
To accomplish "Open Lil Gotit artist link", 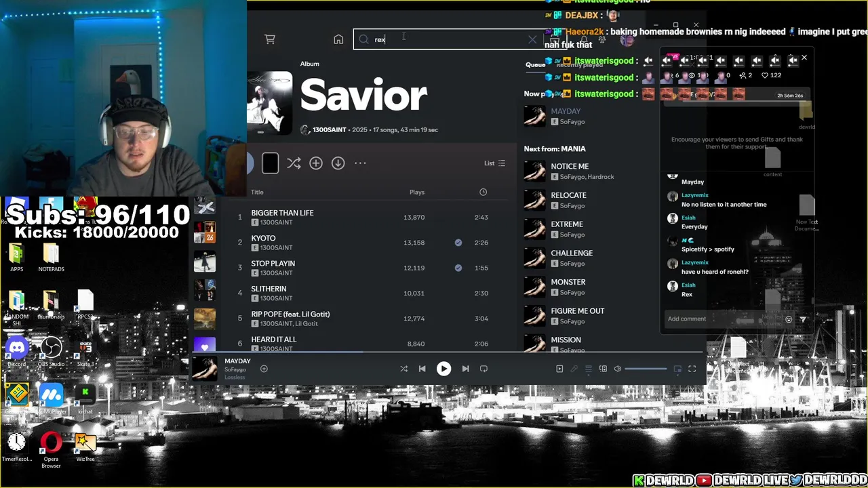I will [x=307, y=324].
